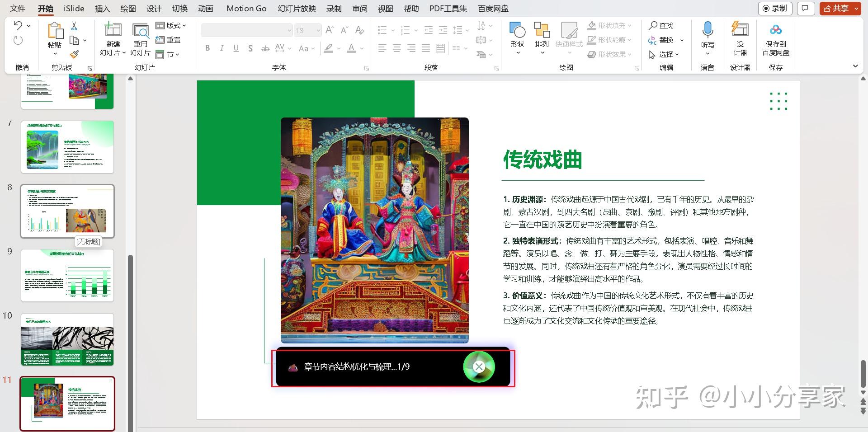Click the Paste clipboard icon
Screen dimensions: 868x432
click(x=55, y=30)
